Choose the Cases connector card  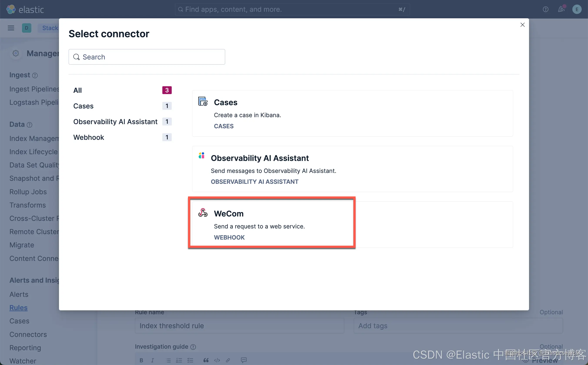(352, 113)
